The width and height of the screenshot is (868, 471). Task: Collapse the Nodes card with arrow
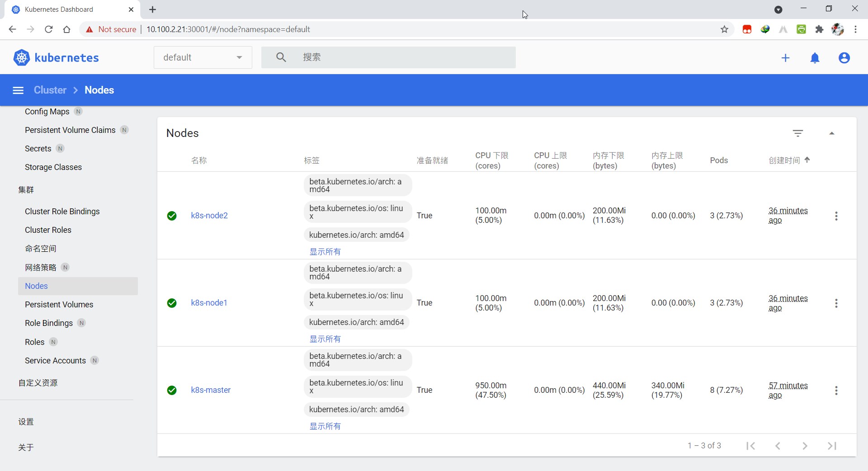[832, 133]
